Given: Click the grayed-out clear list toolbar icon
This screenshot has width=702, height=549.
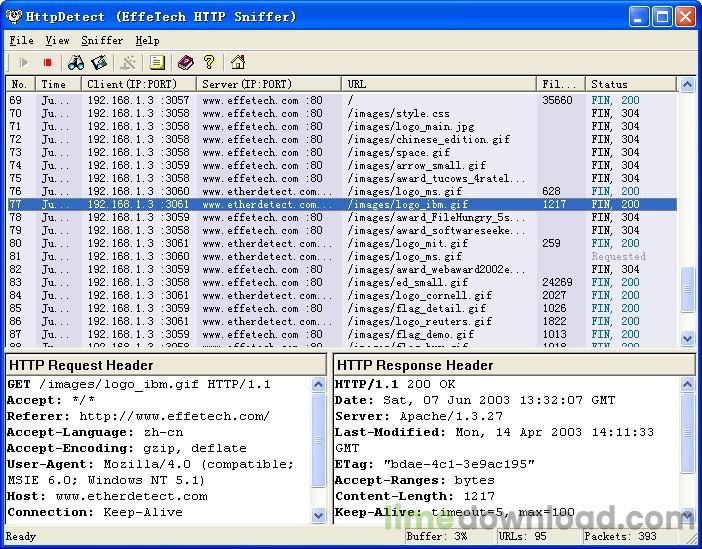Looking at the screenshot, I should (x=129, y=63).
